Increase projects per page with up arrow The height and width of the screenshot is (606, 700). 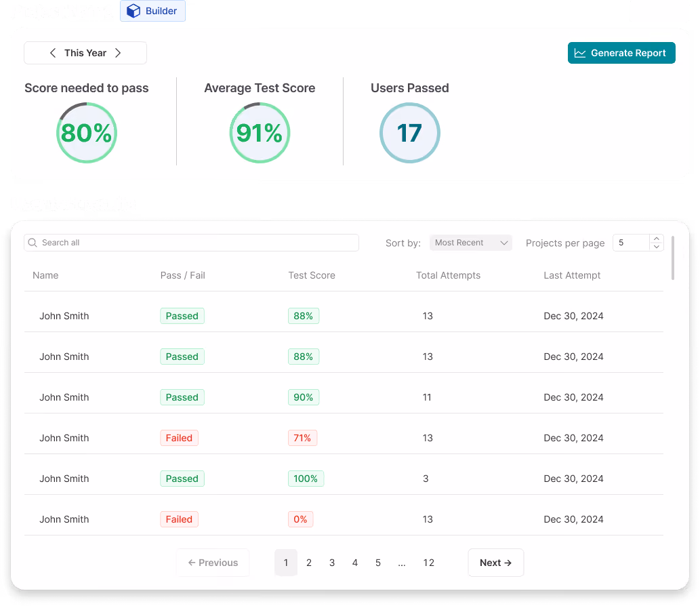pyautogui.click(x=656, y=239)
